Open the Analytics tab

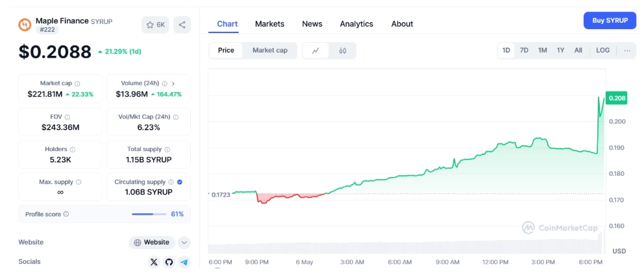click(x=356, y=24)
